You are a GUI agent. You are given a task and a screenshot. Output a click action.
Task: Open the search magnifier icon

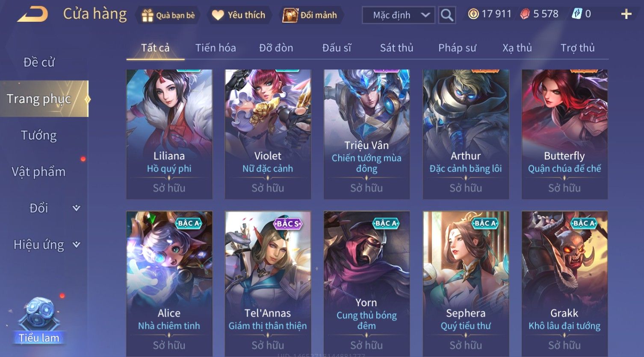tap(447, 15)
